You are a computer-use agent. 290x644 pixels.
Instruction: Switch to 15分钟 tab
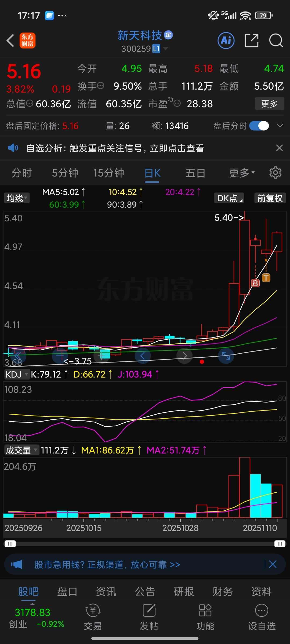click(x=109, y=173)
